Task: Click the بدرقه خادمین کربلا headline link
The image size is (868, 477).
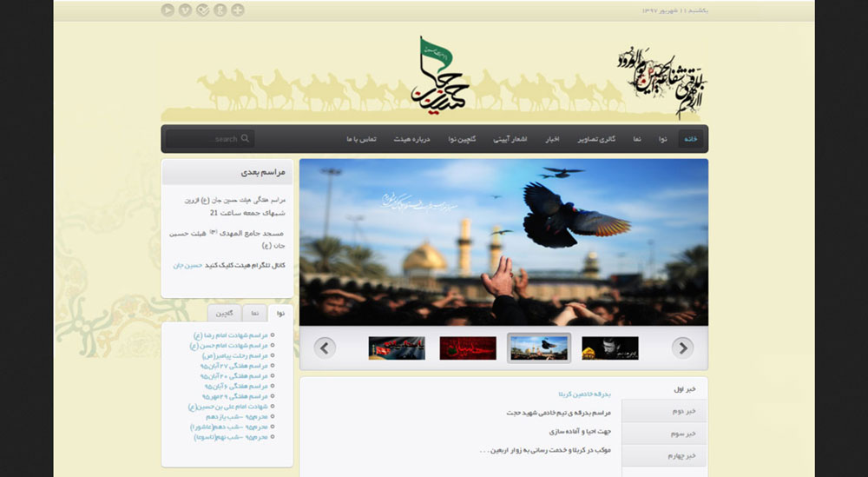Action: (x=584, y=394)
